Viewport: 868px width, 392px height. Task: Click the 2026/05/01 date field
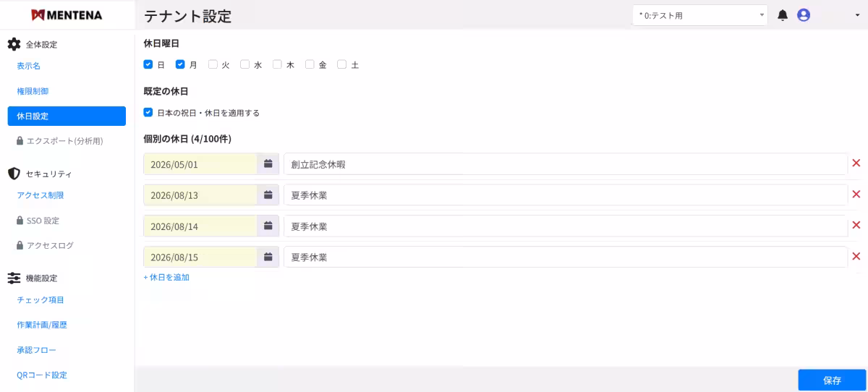click(200, 164)
